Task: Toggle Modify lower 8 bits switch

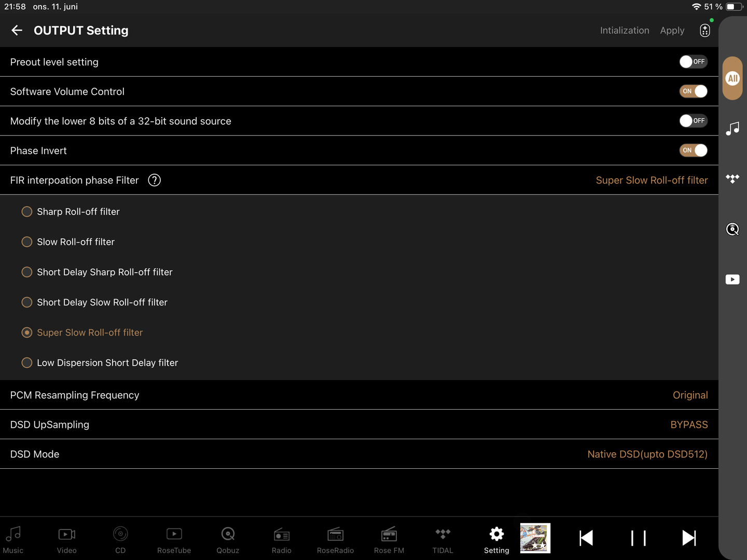Action: [694, 121]
